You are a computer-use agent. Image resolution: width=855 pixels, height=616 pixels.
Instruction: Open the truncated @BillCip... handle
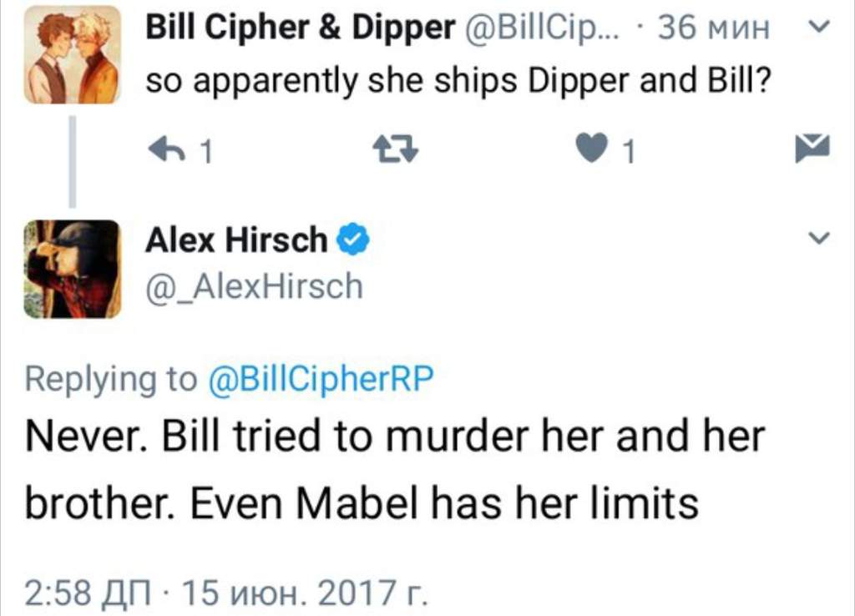tap(542, 28)
